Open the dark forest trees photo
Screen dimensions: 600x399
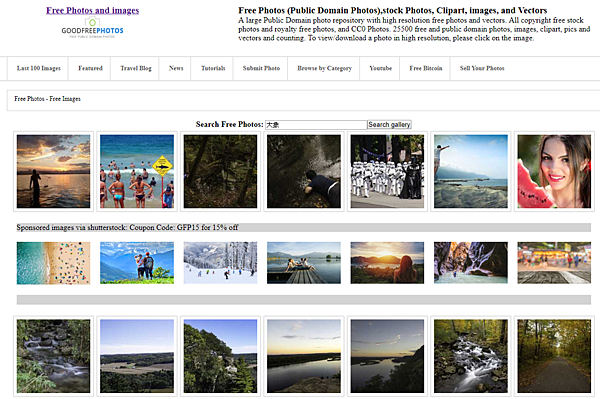click(220, 171)
